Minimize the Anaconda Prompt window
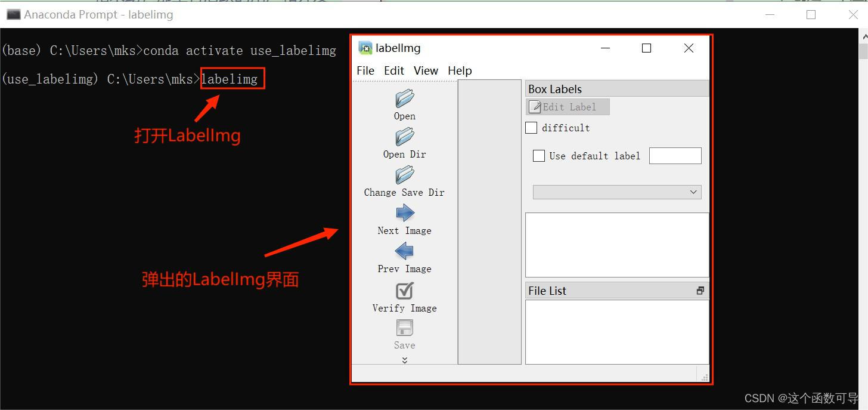Screen dimensions: 868x410 pos(770,15)
